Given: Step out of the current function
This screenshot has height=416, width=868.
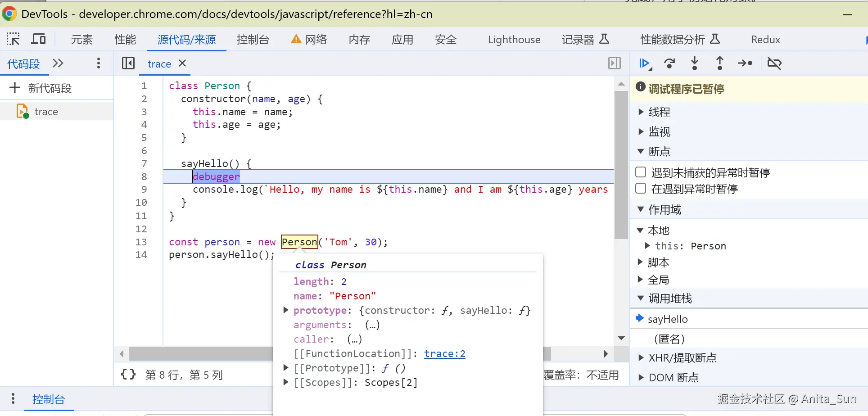Looking at the screenshot, I should [720, 63].
